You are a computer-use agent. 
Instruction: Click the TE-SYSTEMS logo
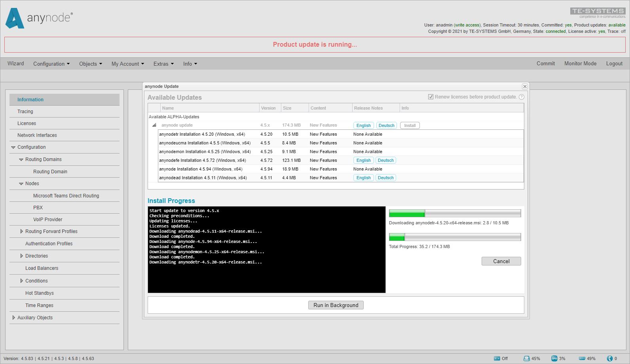(x=598, y=13)
